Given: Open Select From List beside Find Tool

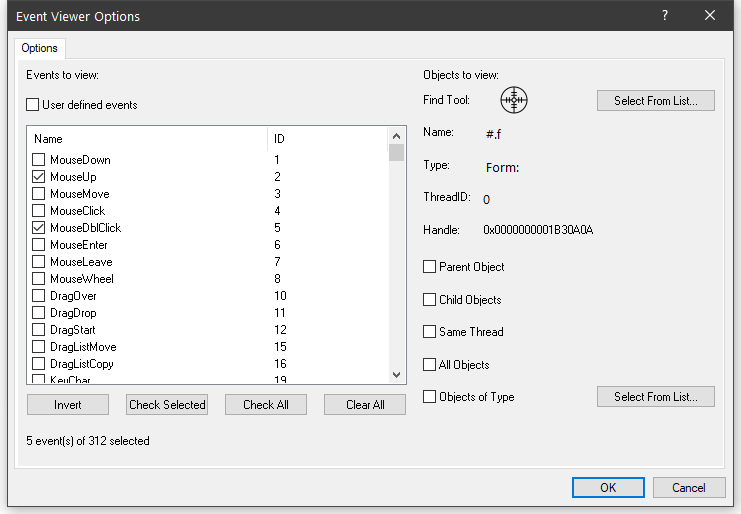Looking at the screenshot, I should pyautogui.click(x=655, y=101).
